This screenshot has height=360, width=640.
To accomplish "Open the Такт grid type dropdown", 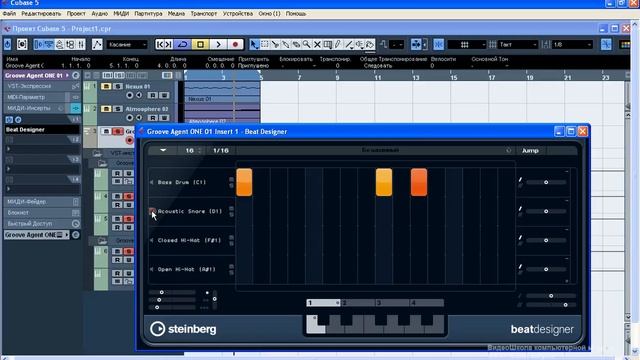I will (x=518, y=44).
